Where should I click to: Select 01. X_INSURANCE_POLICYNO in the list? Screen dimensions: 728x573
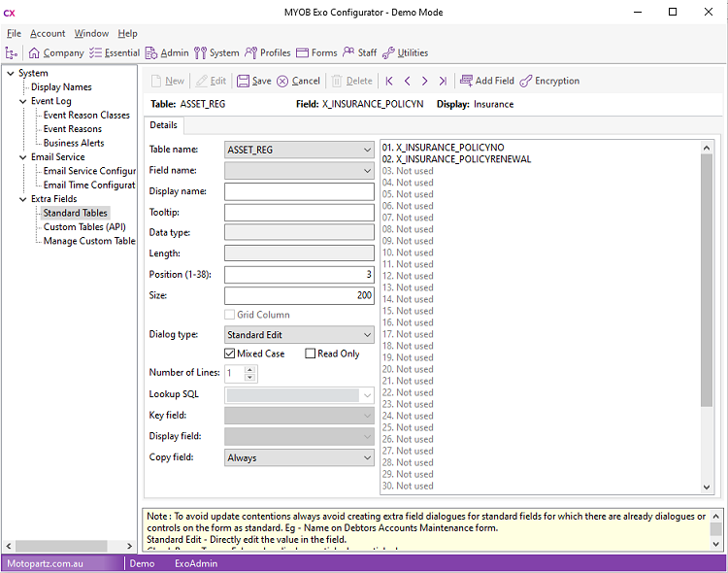[443, 148]
